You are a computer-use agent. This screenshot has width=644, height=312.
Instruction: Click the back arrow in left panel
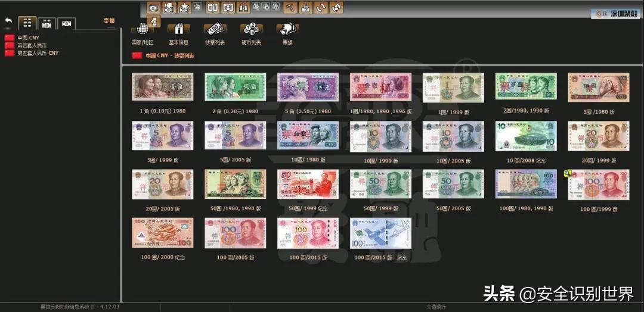coord(8,21)
